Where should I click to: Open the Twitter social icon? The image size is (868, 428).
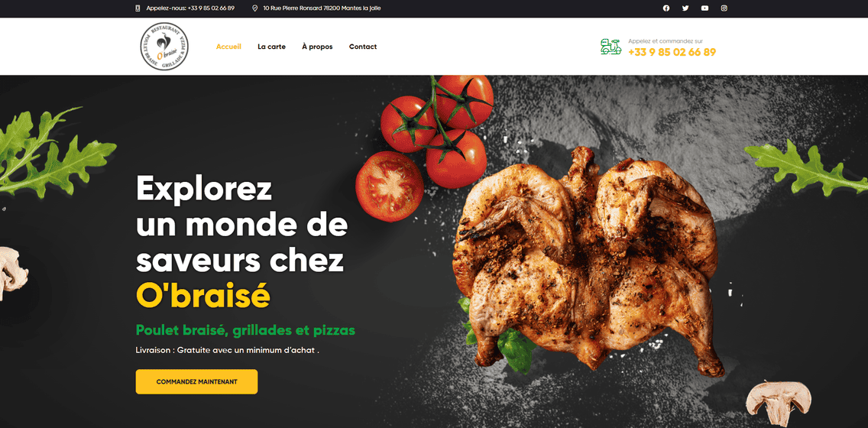click(685, 8)
